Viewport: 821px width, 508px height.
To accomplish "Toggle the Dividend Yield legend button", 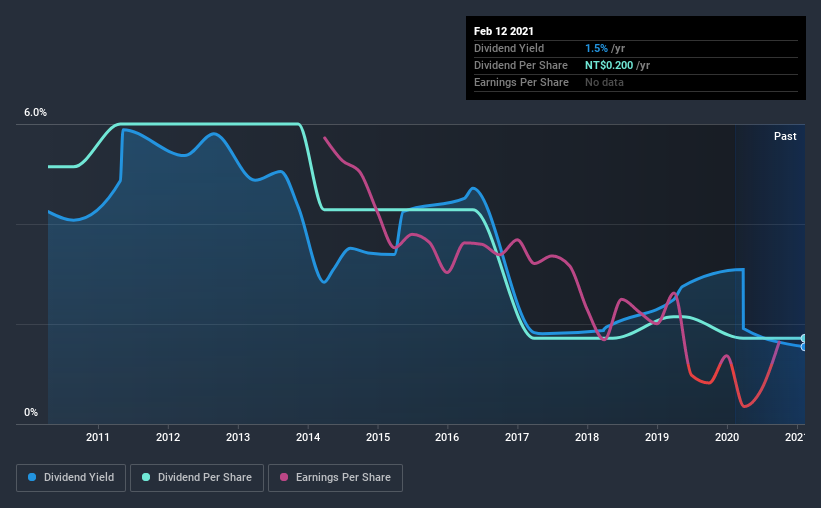I will click(x=71, y=478).
